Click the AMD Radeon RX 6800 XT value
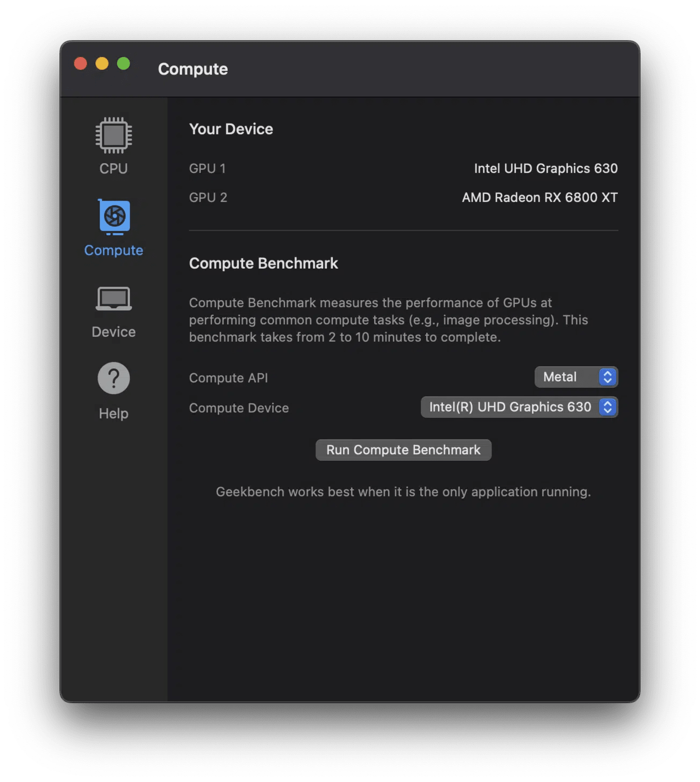Viewport: 700px width, 782px height. click(540, 198)
